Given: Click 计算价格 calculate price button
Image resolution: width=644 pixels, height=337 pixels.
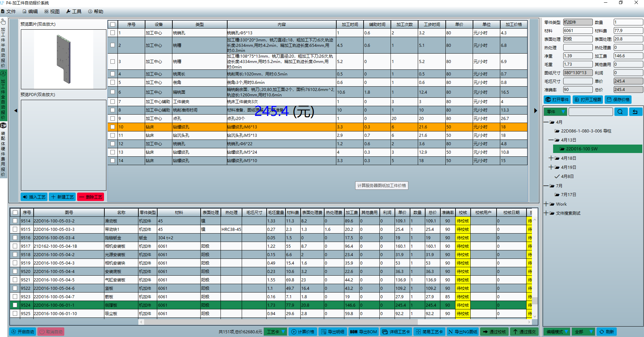Looking at the screenshot, I should click(x=303, y=332).
